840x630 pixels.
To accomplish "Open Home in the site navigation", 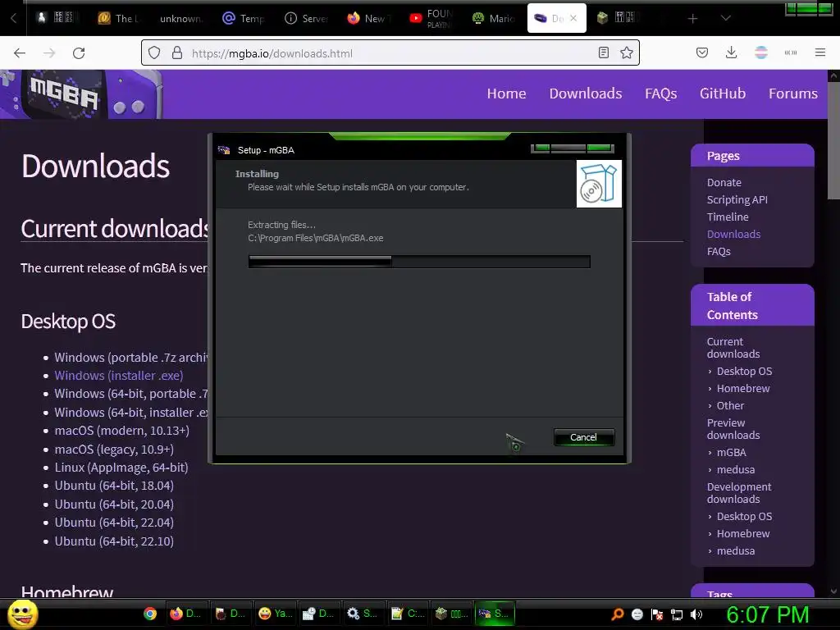I will pos(506,94).
